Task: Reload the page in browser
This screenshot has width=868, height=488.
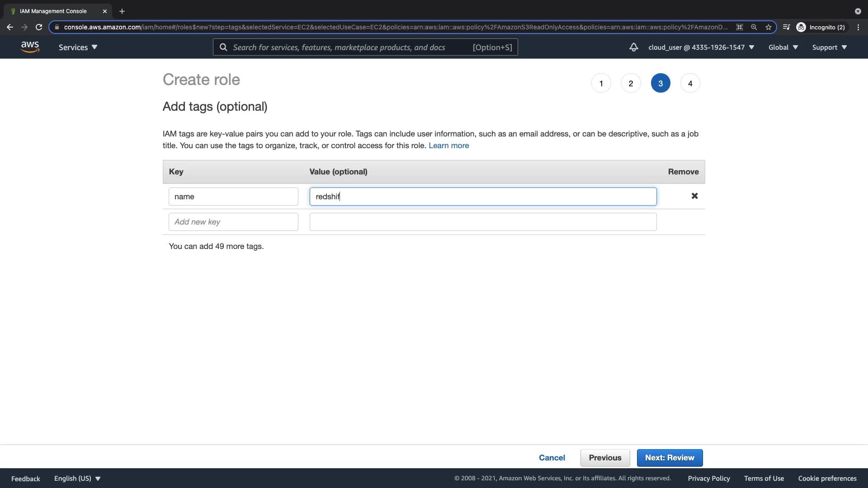Action: point(39,27)
